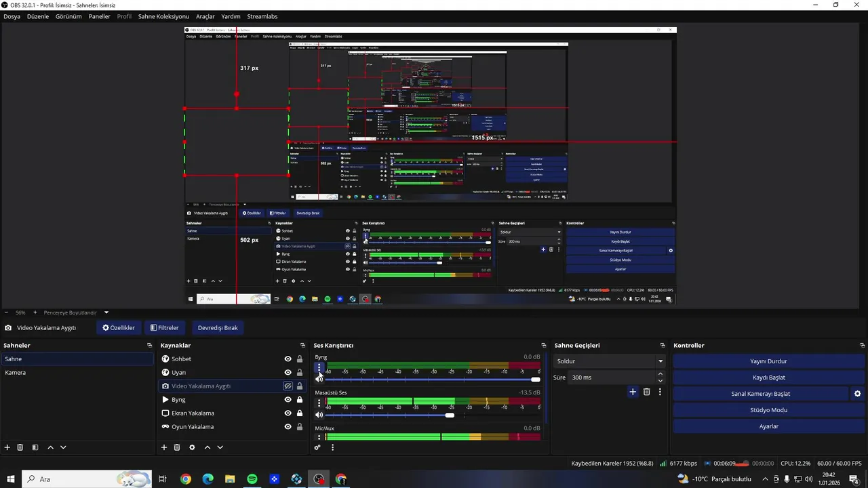This screenshot has width=868, height=488.
Task: Add a new source with plus icon
Action: [x=163, y=447]
